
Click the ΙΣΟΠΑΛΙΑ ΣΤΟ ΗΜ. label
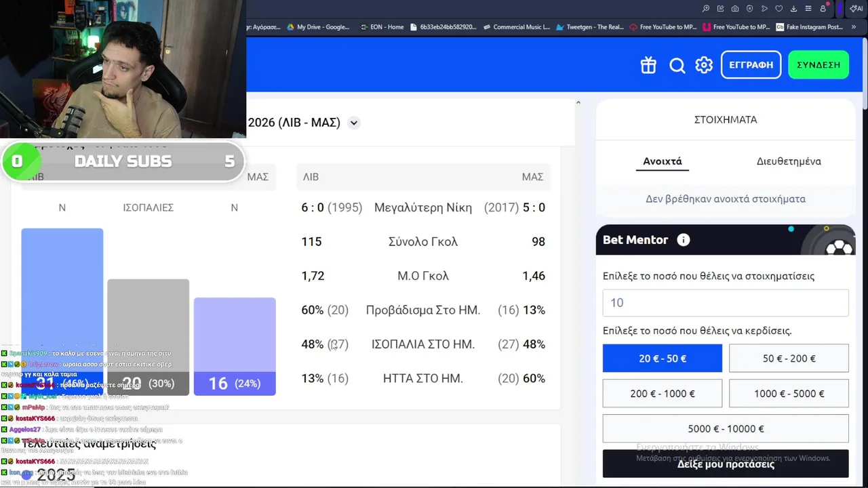coord(422,344)
